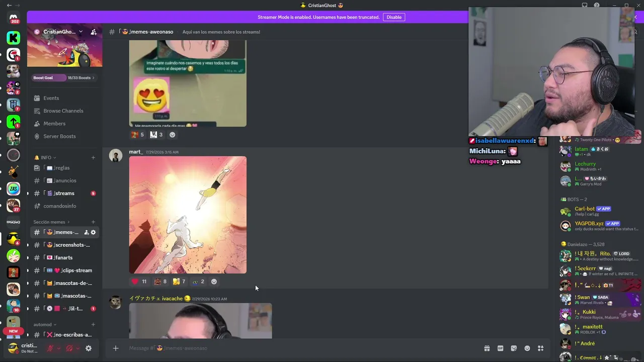
Task: Add reaction to mart_ message
Action: pyautogui.click(x=214, y=282)
